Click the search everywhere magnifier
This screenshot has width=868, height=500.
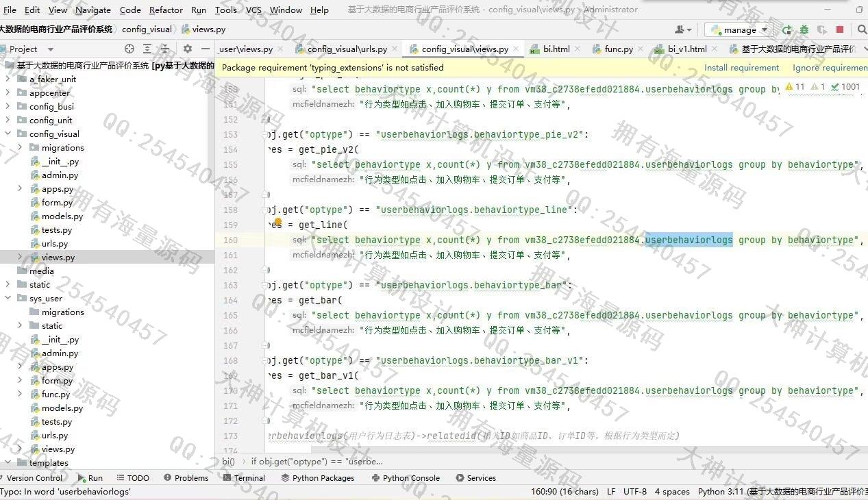[863, 29]
